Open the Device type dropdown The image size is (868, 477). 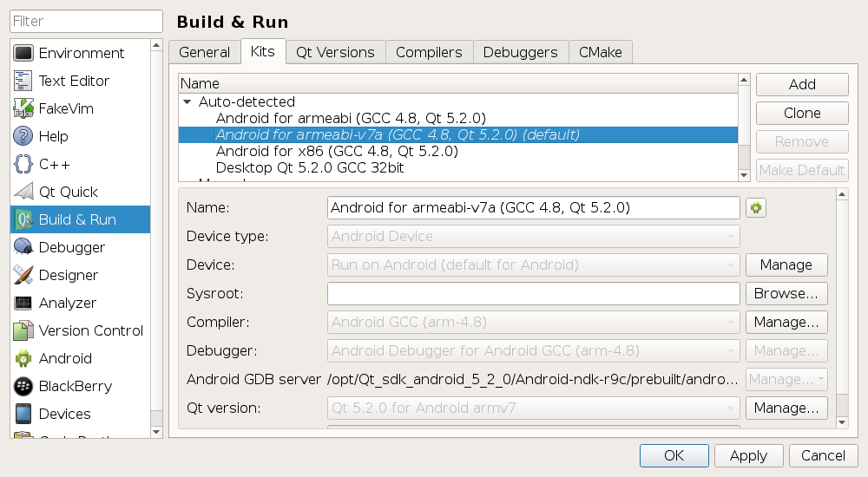pos(534,236)
